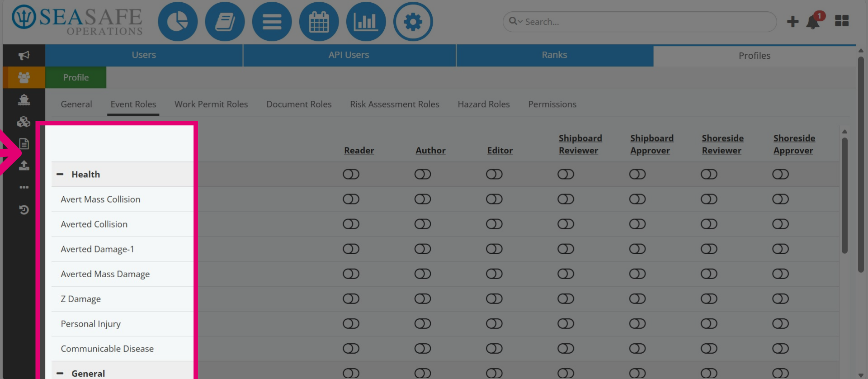
Task: Open the General sub-tab
Action: coord(76,104)
